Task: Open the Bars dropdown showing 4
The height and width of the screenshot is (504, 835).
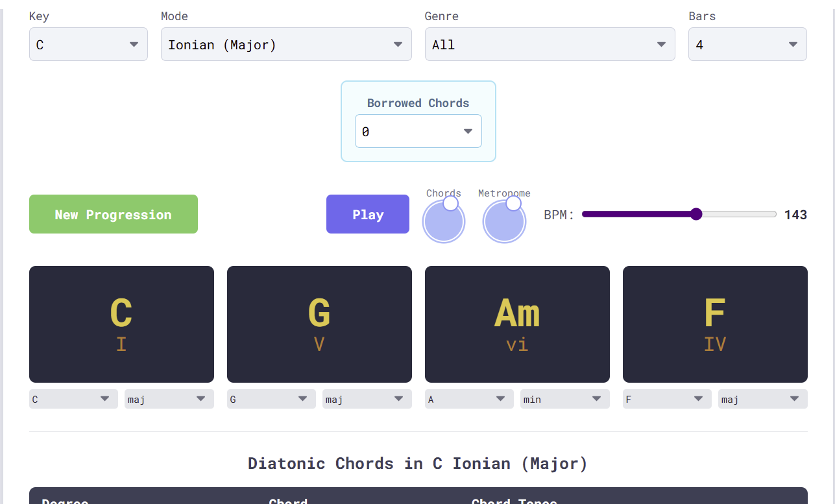Action: pyautogui.click(x=747, y=44)
